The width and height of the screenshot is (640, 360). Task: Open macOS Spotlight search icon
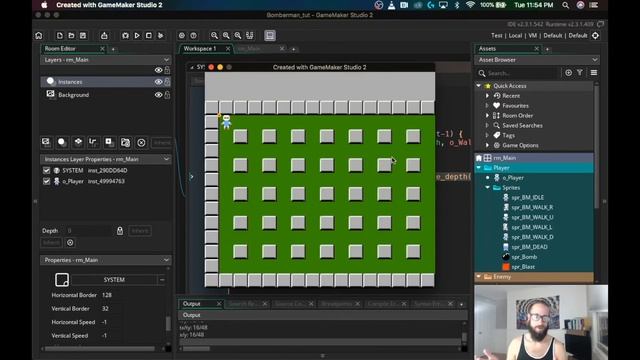[x=565, y=5]
